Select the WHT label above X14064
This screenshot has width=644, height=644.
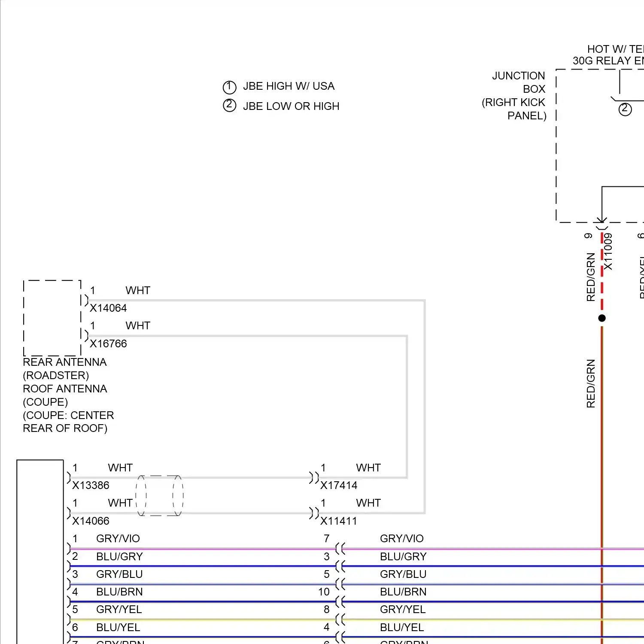coord(138,291)
